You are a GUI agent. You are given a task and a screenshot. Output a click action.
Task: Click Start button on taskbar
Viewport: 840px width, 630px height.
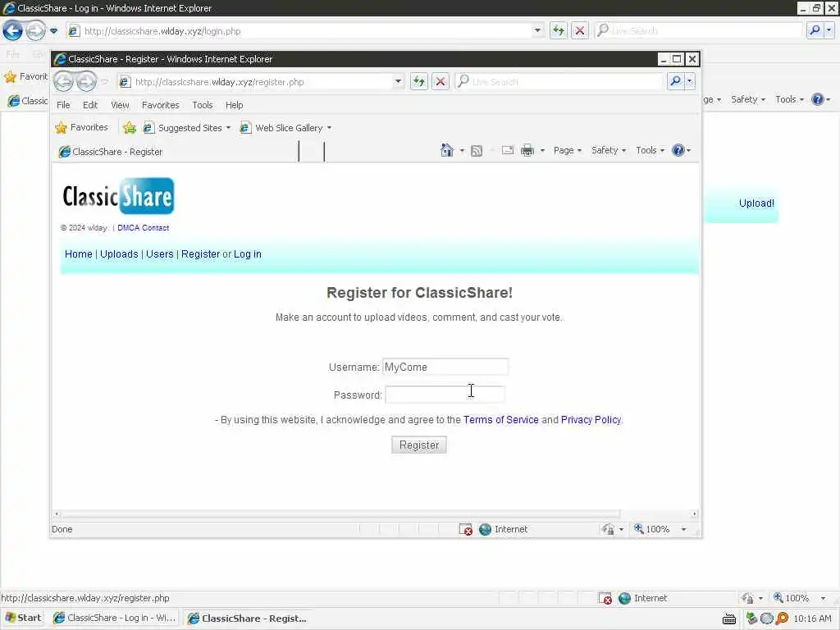click(22, 618)
